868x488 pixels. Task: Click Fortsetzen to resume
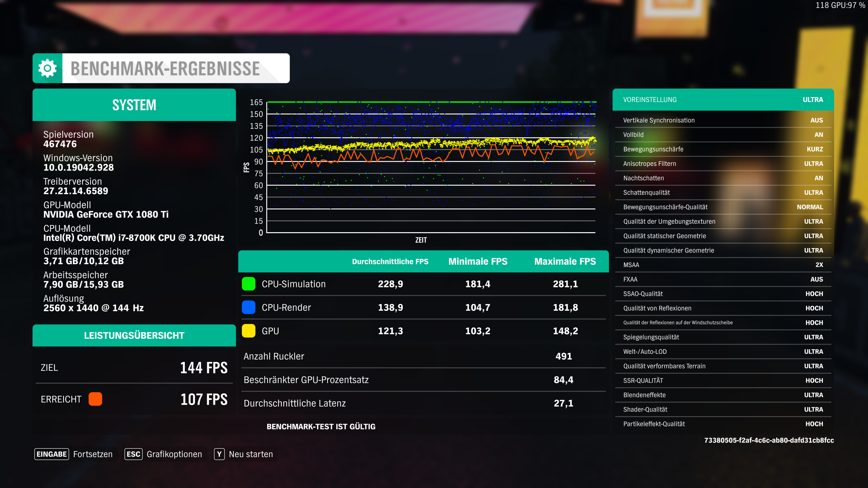93,454
